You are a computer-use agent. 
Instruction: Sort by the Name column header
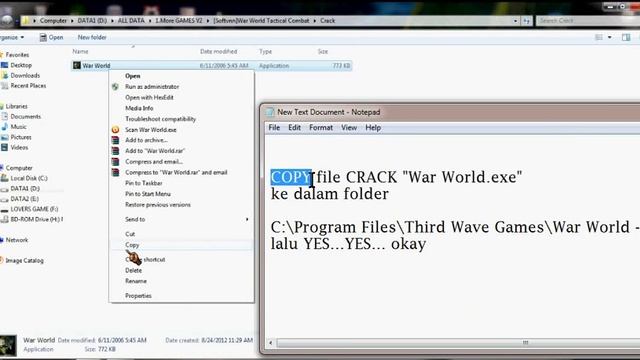80,51
